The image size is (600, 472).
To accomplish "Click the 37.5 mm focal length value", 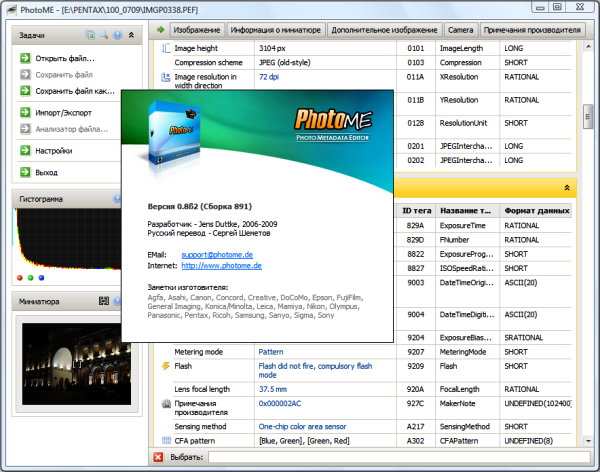I will click(x=272, y=389).
